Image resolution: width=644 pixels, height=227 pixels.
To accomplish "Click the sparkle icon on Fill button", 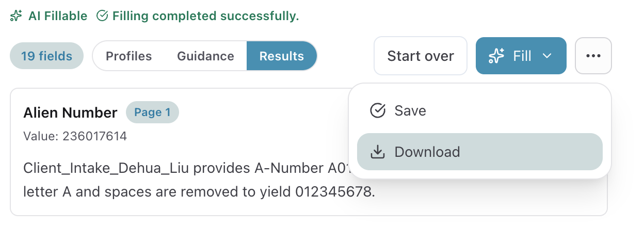I will pyautogui.click(x=496, y=56).
